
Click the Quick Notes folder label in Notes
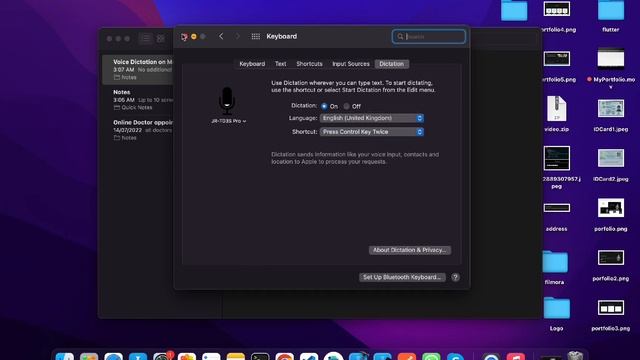point(137,107)
